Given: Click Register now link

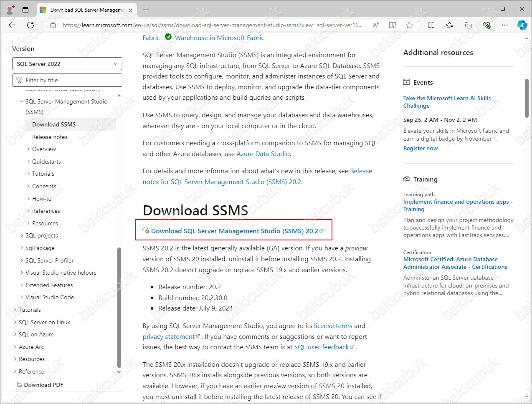Looking at the screenshot, I should click(421, 148).
